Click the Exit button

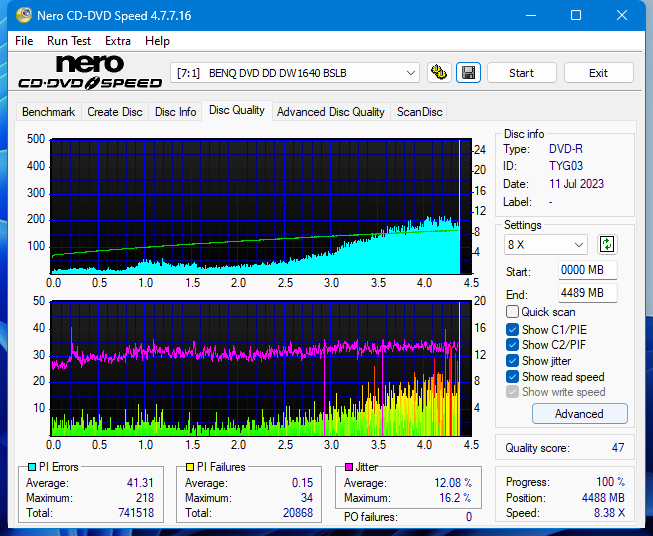coord(598,73)
